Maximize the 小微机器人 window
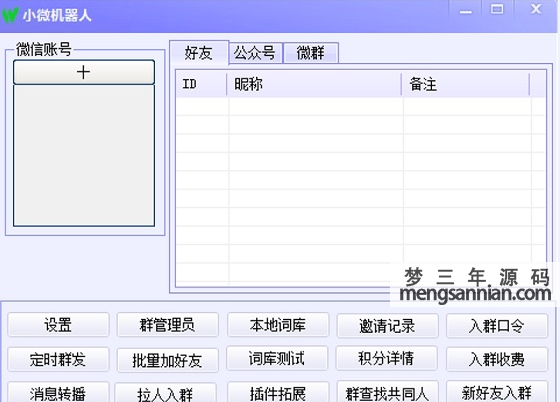 coord(497,9)
